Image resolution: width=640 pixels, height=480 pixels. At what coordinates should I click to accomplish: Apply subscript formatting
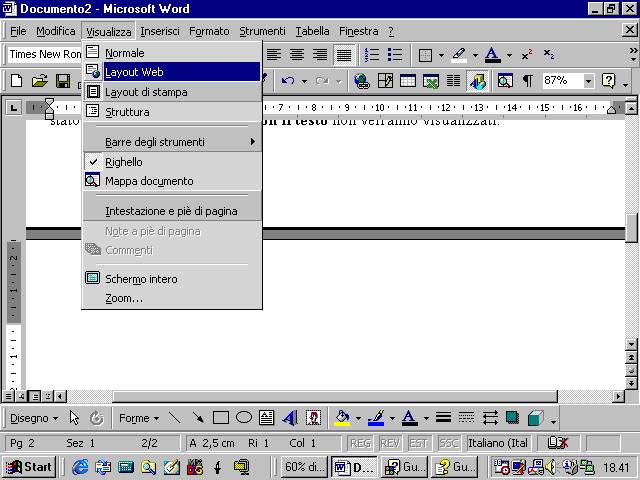549,55
